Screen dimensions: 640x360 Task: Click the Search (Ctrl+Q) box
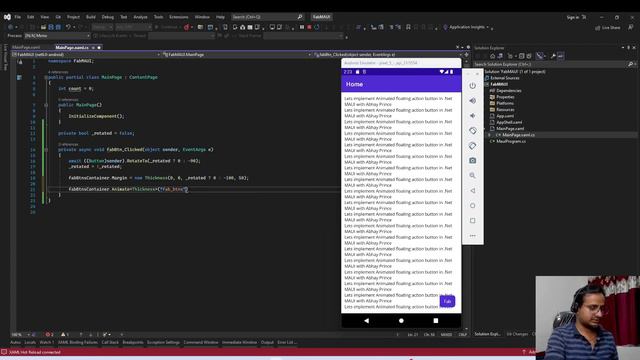click(267, 17)
